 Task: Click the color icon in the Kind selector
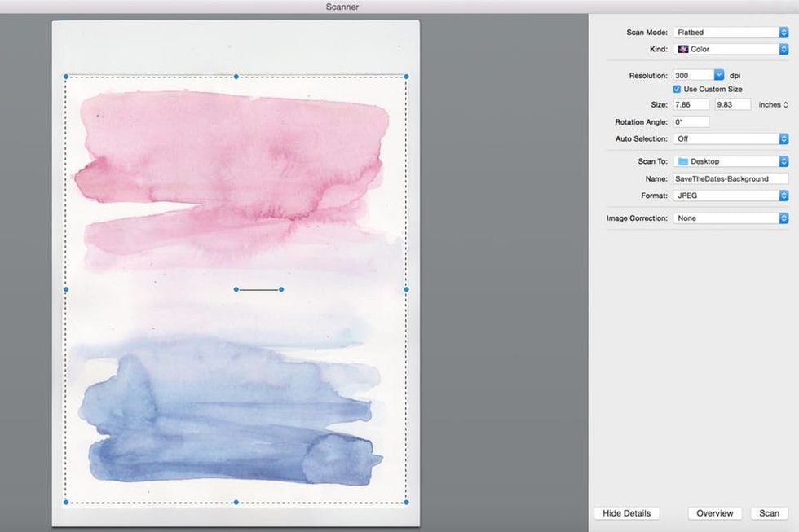683,49
